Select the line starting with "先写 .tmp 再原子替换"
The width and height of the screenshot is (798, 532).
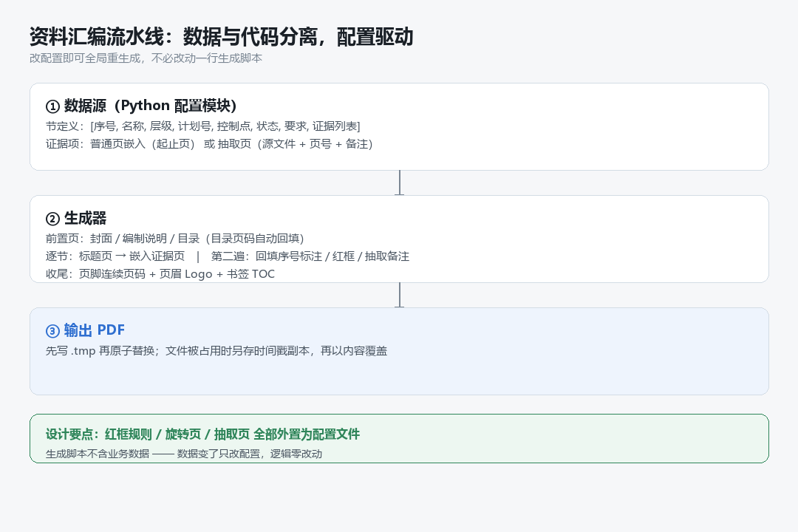216,351
